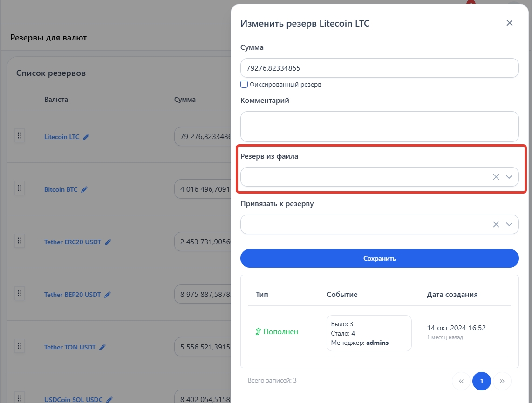Click the pencil edit icon beside Litecoin LTC
This screenshot has width=532, height=403.
click(86, 137)
